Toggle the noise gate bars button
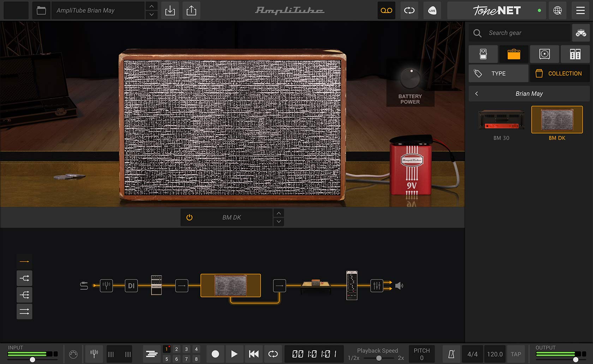Image resolution: width=593 pixels, height=364 pixels. (119, 354)
